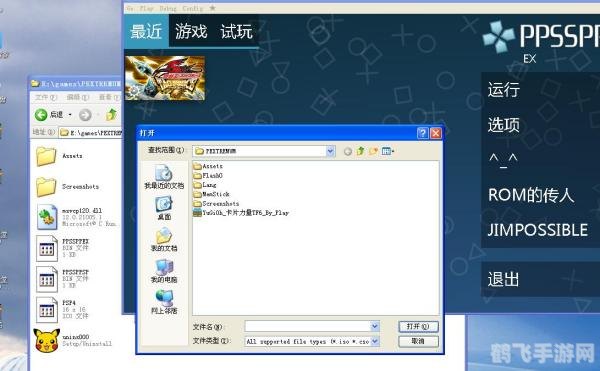Image resolution: width=600 pixels, height=371 pixels.
Task: Click the 打开 button in the dialog
Action: [418, 326]
